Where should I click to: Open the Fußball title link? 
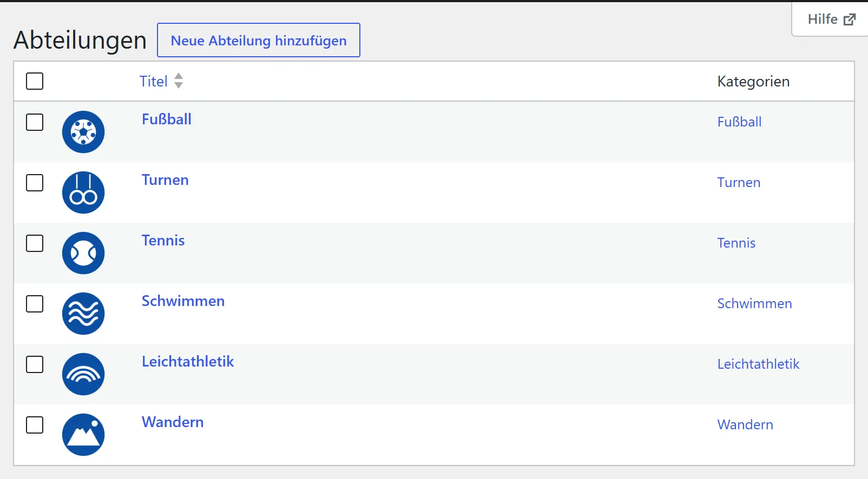167,119
